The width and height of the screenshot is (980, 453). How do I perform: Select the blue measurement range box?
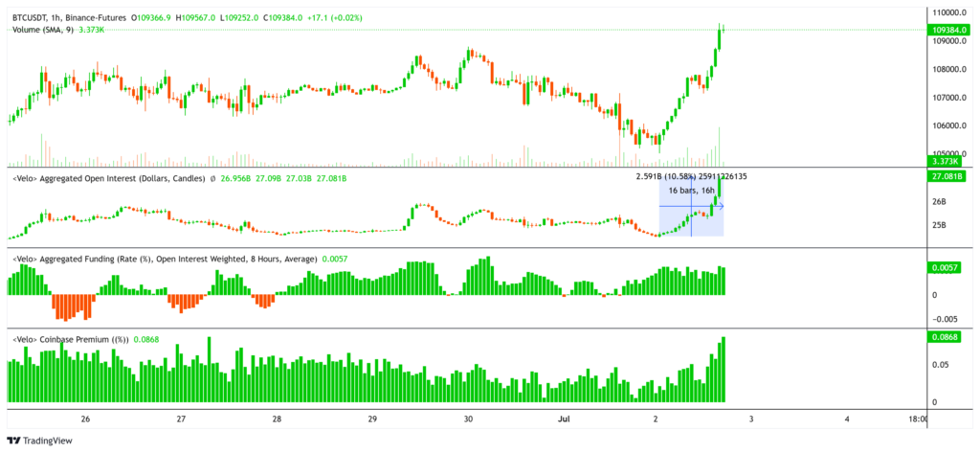691,207
